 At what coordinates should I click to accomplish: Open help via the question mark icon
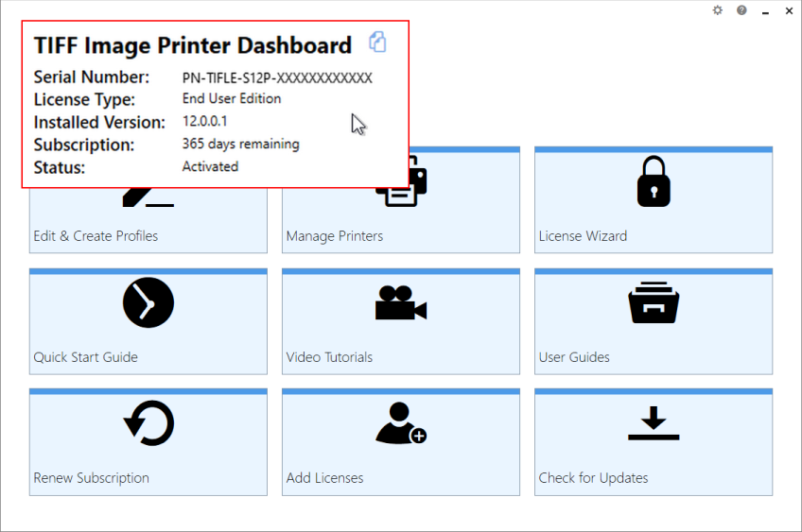tap(741, 10)
